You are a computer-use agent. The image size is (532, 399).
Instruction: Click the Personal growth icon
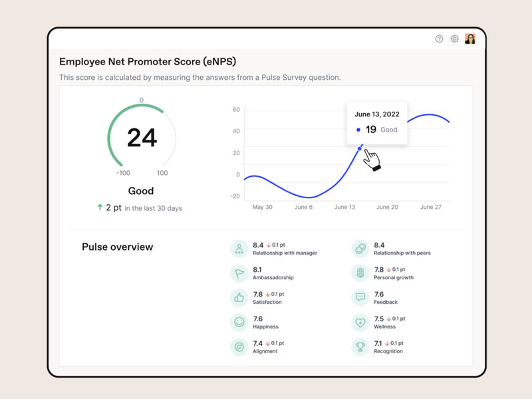360,273
